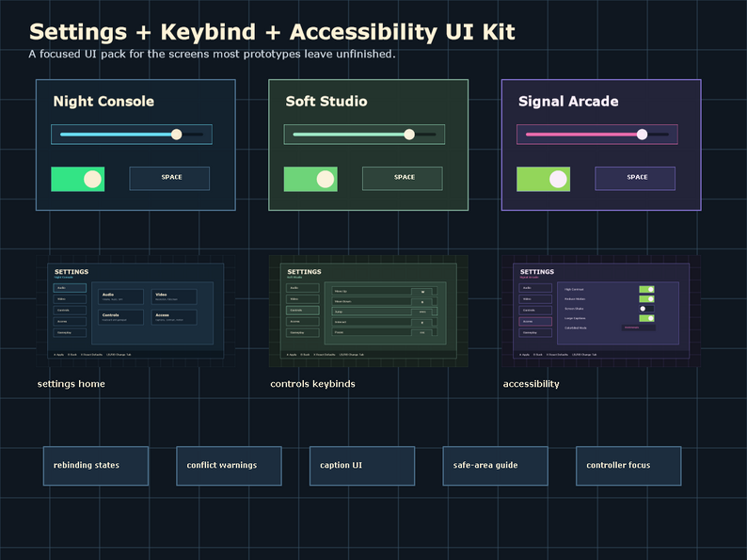The width and height of the screenshot is (747, 560).
Task: Disable the High Contrast toggle
Action: pyautogui.click(x=646, y=289)
